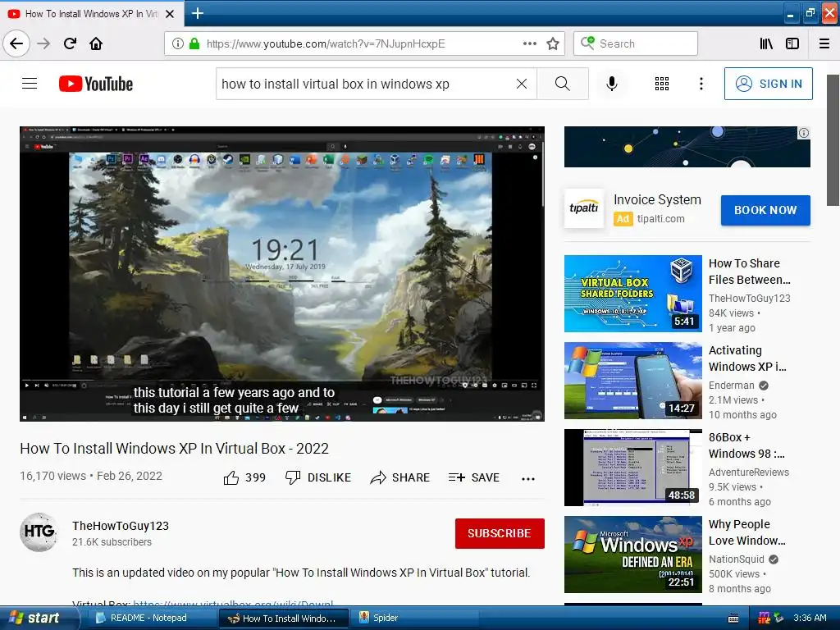The width and height of the screenshot is (840, 630).
Task: Click the browser forward arrow
Action: (x=44, y=43)
